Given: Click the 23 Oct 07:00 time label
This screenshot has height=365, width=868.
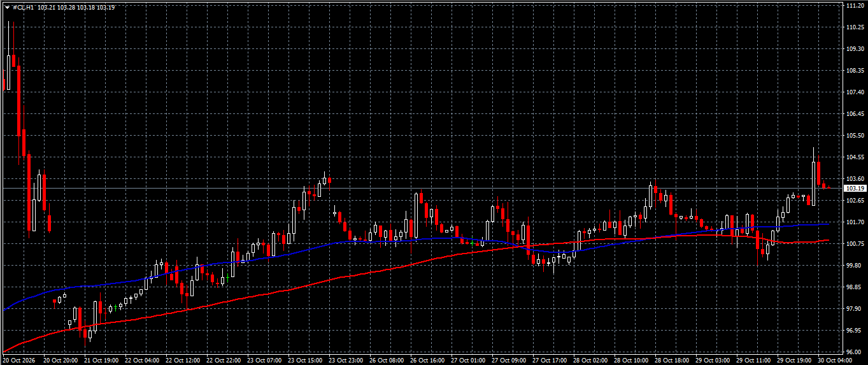Looking at the screenshot, I should pyautogui.click(x=265, y=360).
